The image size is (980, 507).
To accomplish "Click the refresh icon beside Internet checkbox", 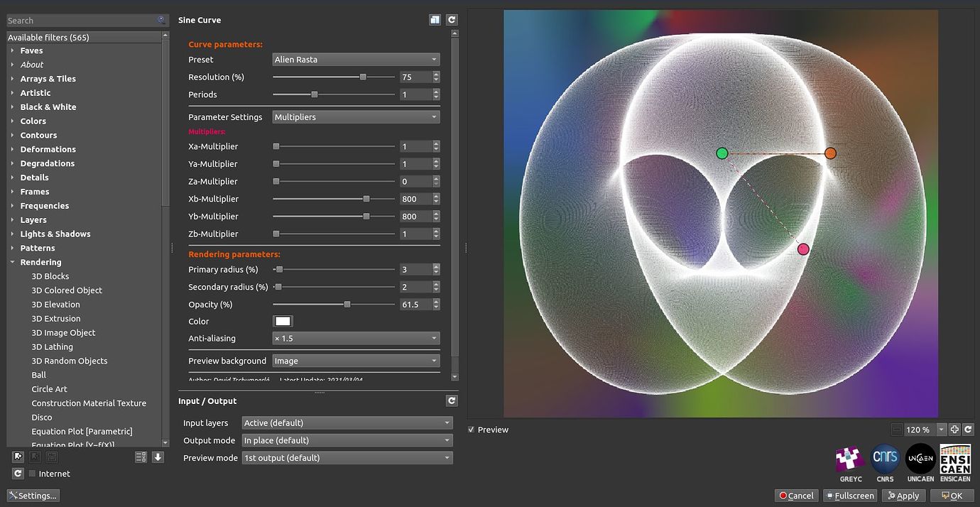I will click(x=17, y=473).
